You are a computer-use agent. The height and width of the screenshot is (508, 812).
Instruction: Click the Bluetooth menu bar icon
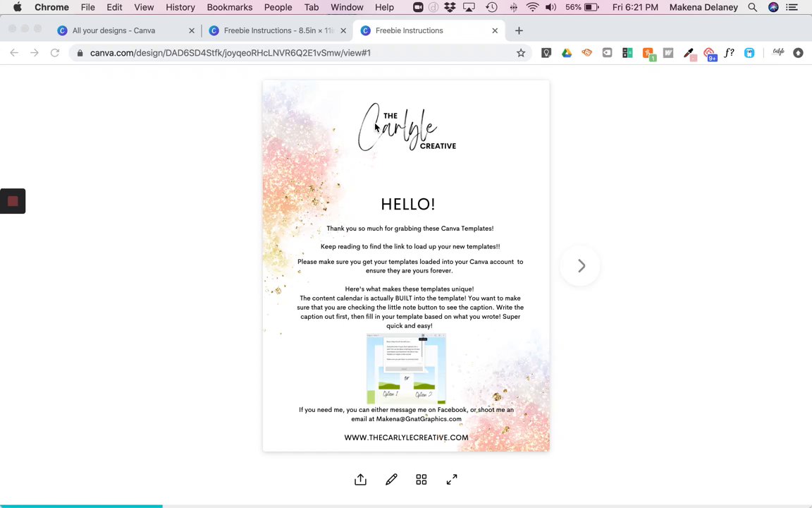(x=513, y=7)
